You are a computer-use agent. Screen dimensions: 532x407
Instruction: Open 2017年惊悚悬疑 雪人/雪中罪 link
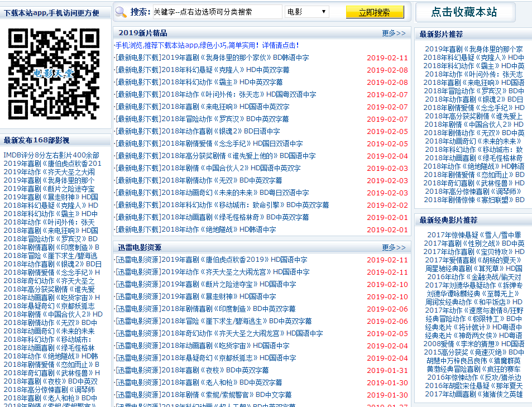click(x=474, y=235)
